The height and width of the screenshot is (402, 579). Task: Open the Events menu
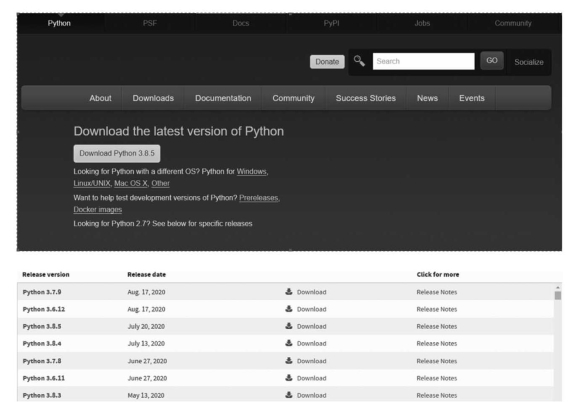(x=472, y=98)
